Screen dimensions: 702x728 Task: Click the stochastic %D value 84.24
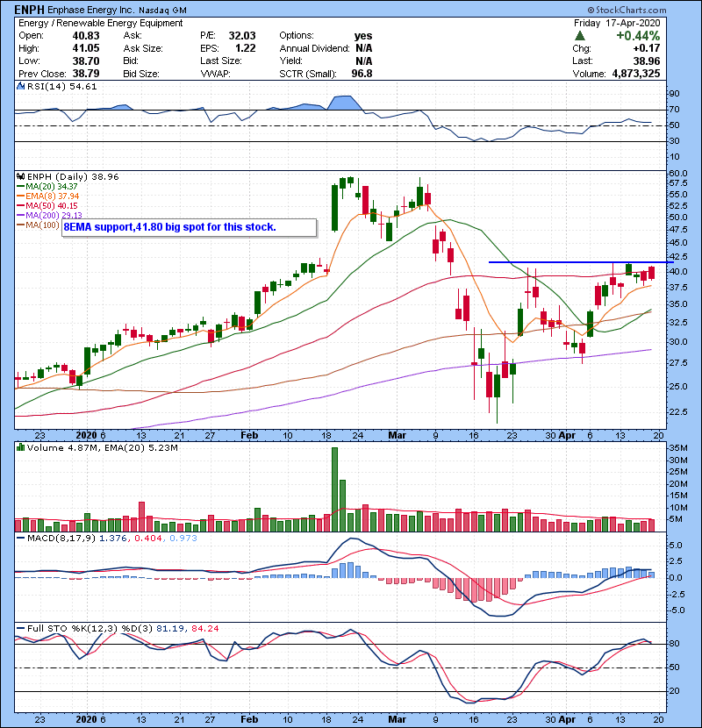(x=204, y=629)
